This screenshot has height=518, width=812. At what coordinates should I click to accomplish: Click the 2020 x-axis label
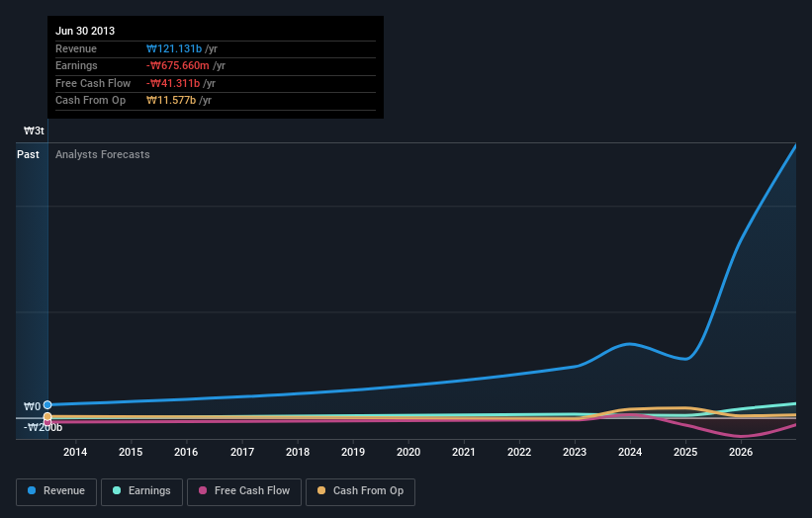click(408, 453)
